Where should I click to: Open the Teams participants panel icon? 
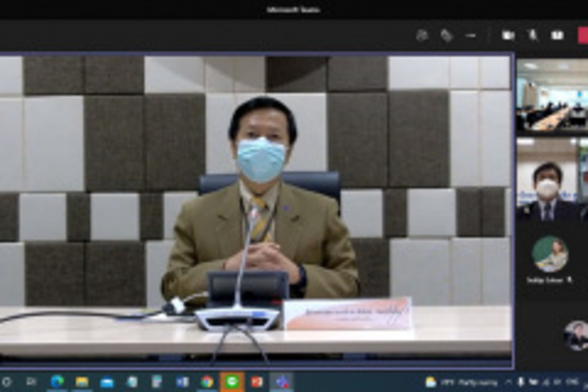click(422, 35)
